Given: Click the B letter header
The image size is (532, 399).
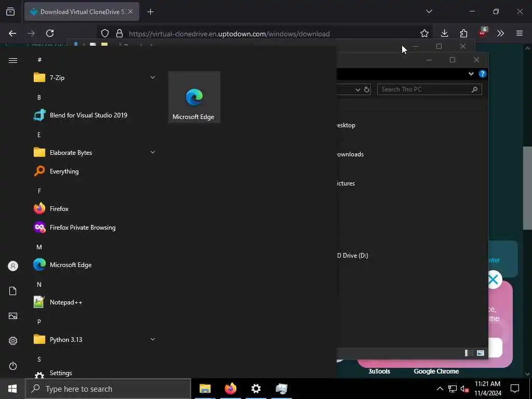Looking at the screenshot, I should click(x=39, y=97).
